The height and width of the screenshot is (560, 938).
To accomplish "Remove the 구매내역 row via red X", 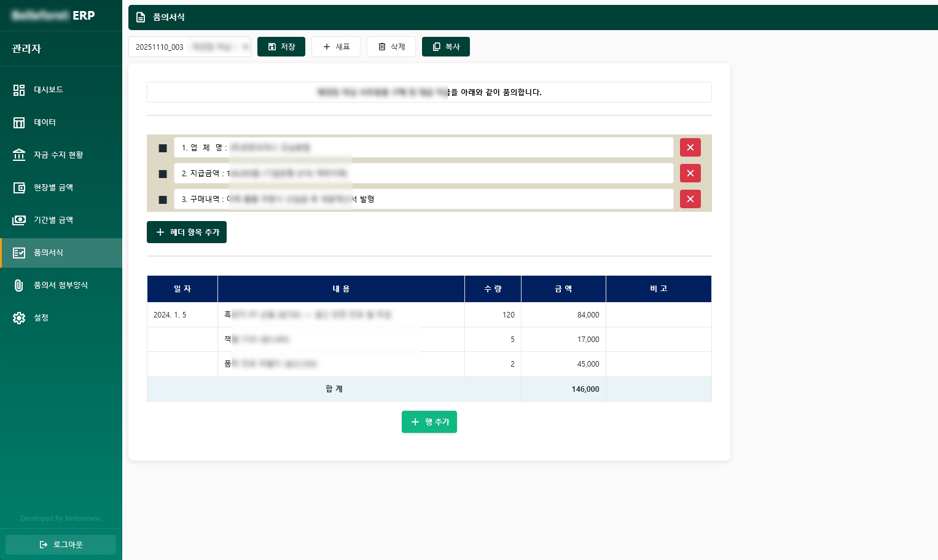I will tap(690, 199).
